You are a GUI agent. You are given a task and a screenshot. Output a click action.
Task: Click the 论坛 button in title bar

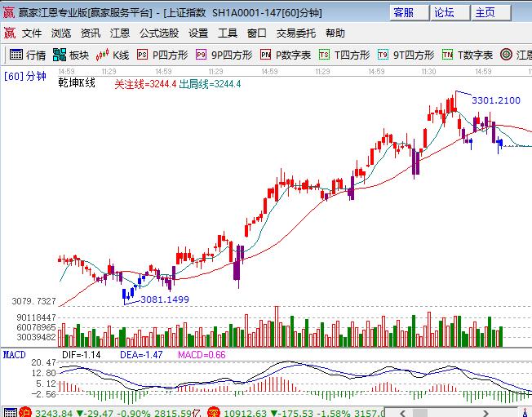(444, 12)
